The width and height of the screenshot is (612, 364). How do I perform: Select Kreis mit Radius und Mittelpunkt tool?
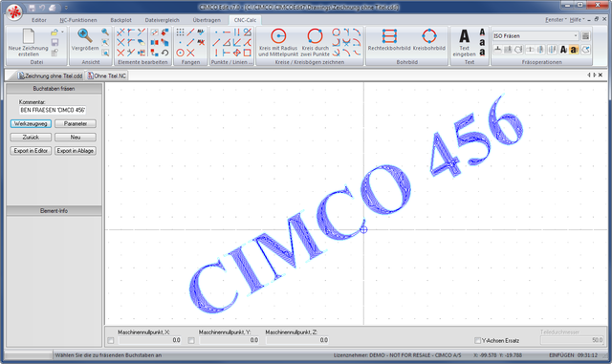click(278, 36)
